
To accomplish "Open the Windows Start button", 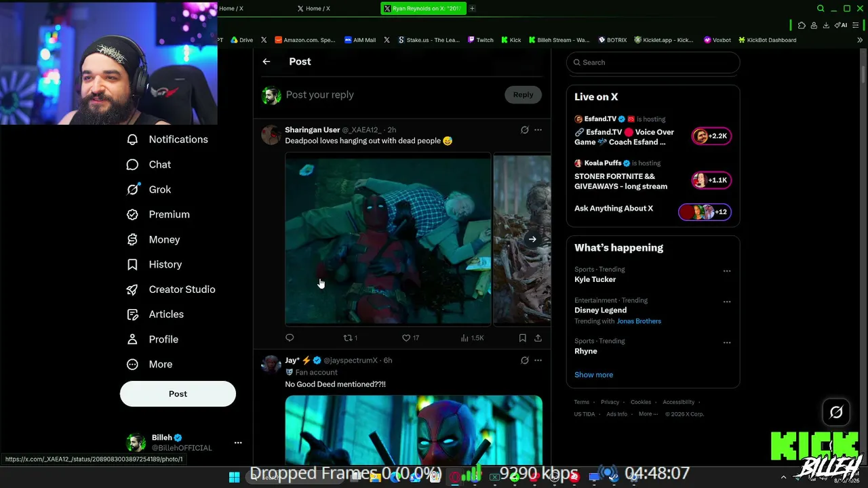I will coord(234,477).
